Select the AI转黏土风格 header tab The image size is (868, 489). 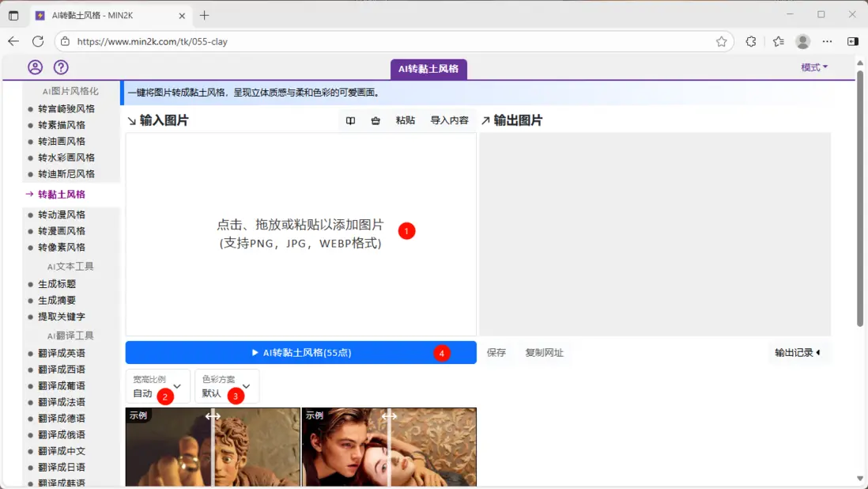click(x=428, y=69)
